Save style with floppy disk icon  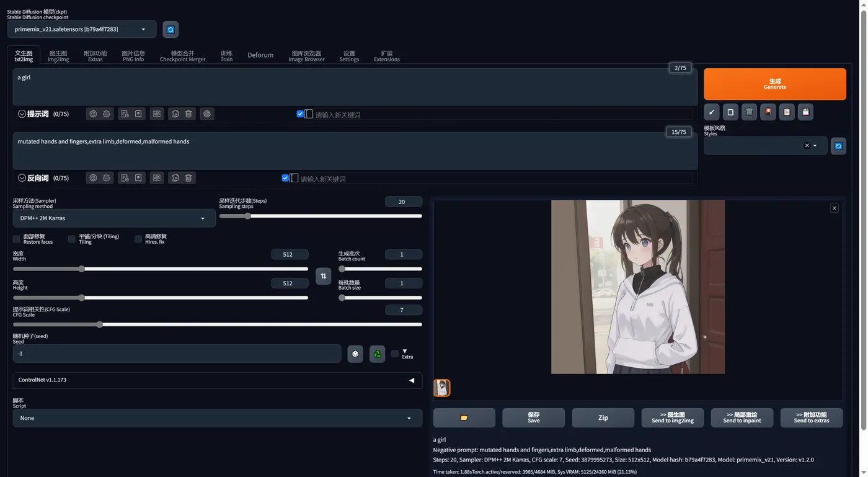[x=805, y=112]
